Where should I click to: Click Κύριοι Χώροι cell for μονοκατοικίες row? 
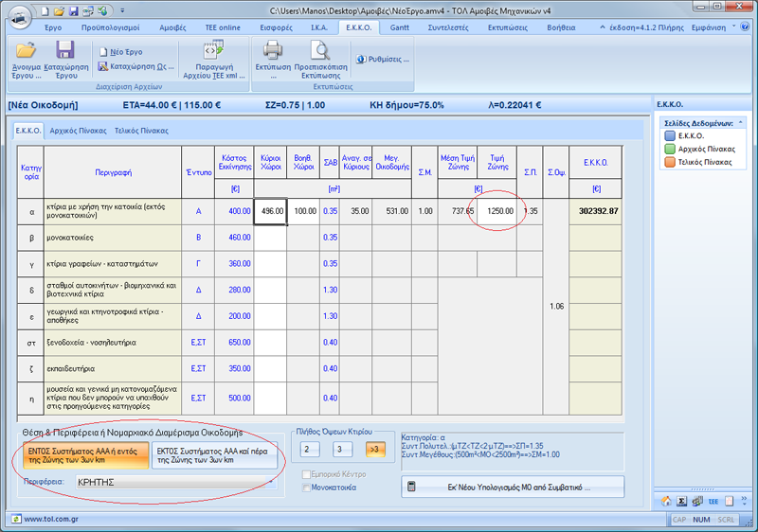[x=271, y=238]
